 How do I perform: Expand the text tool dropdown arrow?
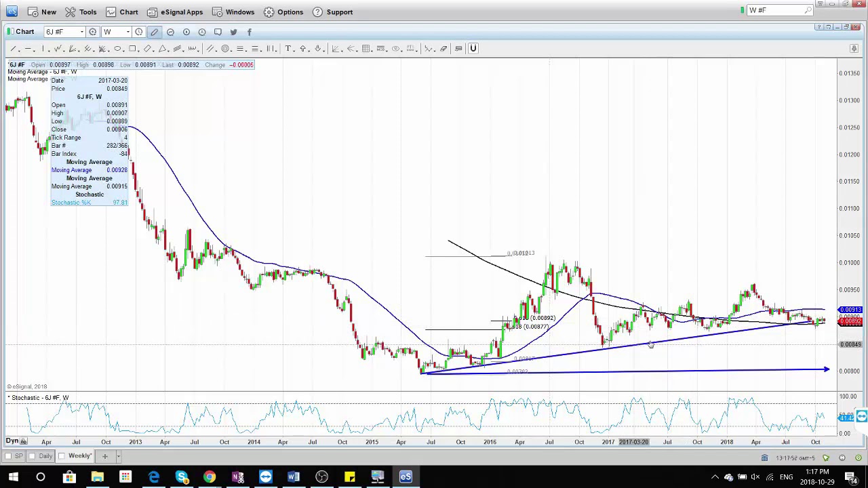[x=295, y=50]
